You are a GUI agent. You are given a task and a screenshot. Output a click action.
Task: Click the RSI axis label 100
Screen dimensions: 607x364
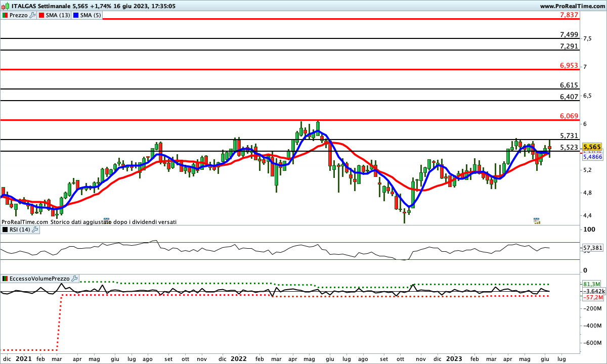click(x=588, y=230)
